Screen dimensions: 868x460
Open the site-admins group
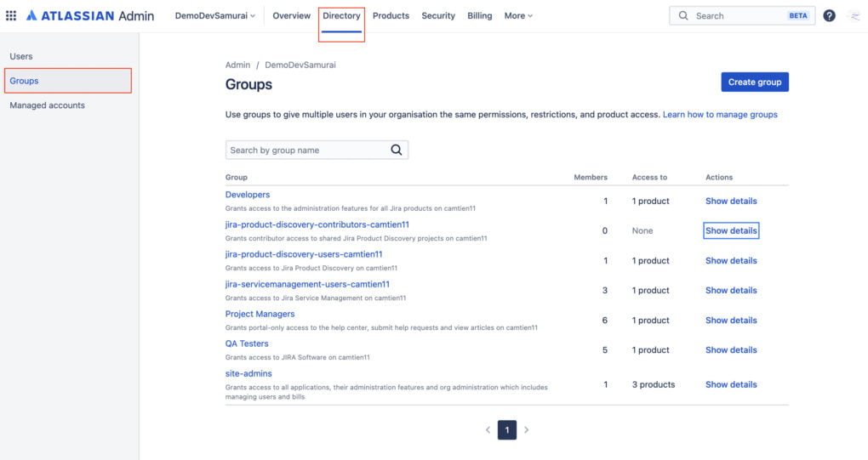tap(248, 373)
